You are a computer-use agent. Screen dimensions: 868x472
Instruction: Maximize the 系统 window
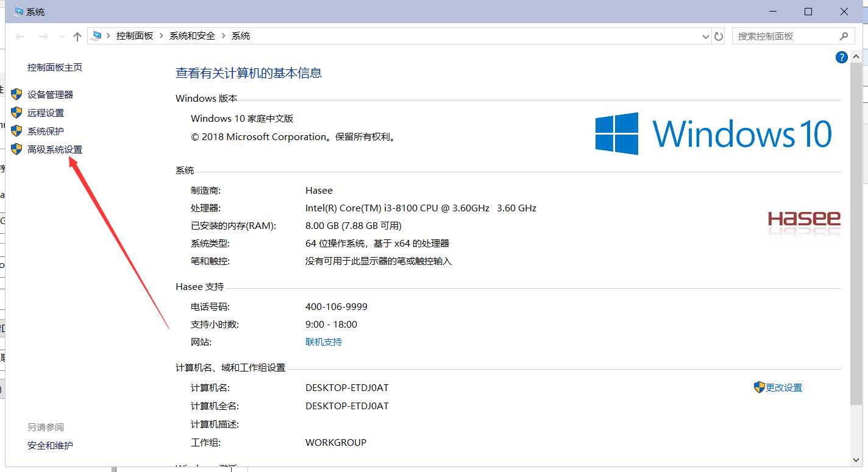pyautogui.click(x=808, y=12)
